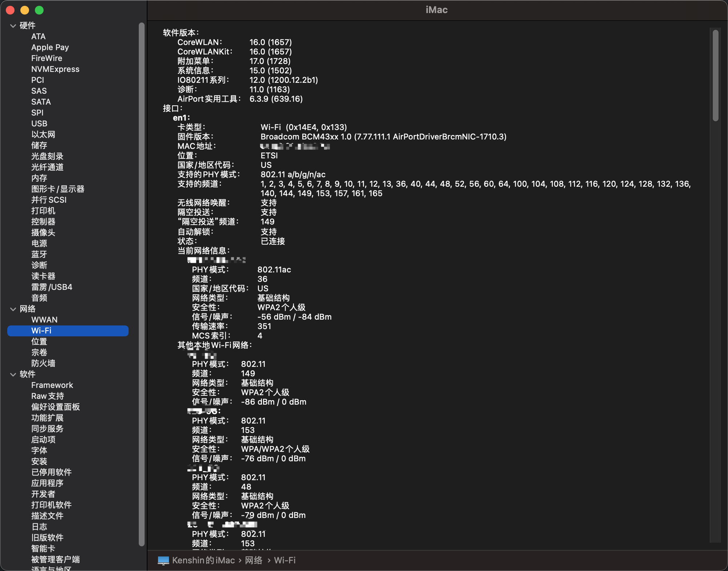
Task: Select 蓝牙 in the hardware list
Action: click(x=39, y=254)
